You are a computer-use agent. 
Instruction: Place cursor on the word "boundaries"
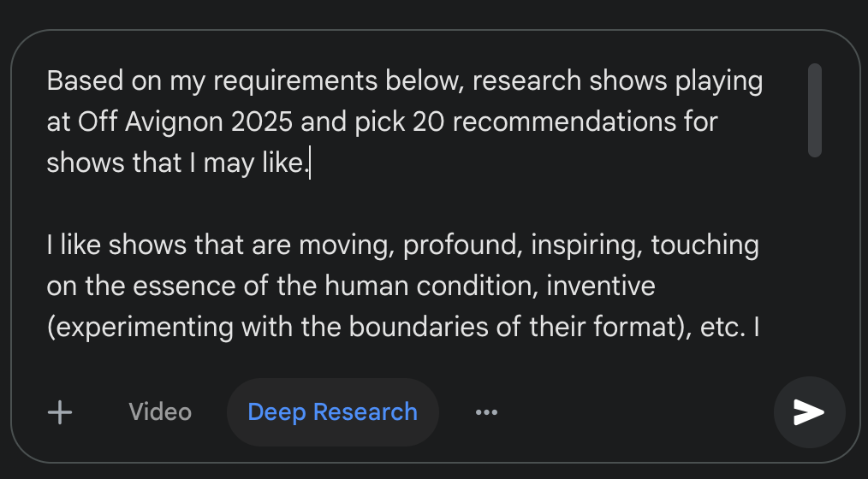point(419,328)
